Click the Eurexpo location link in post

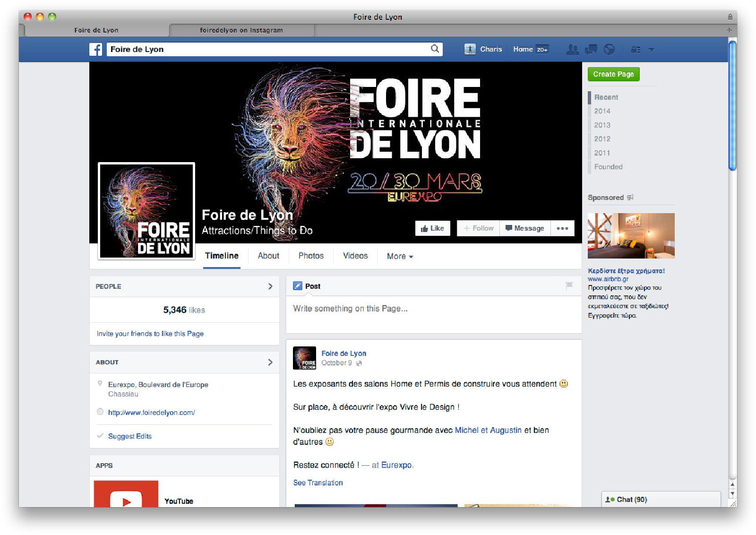coord(396,465)
